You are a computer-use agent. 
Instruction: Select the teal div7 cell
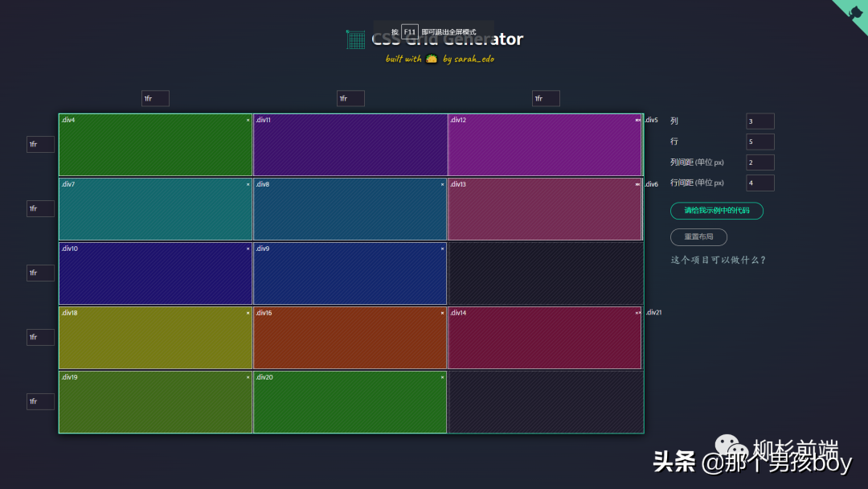[x=155, y=209]
